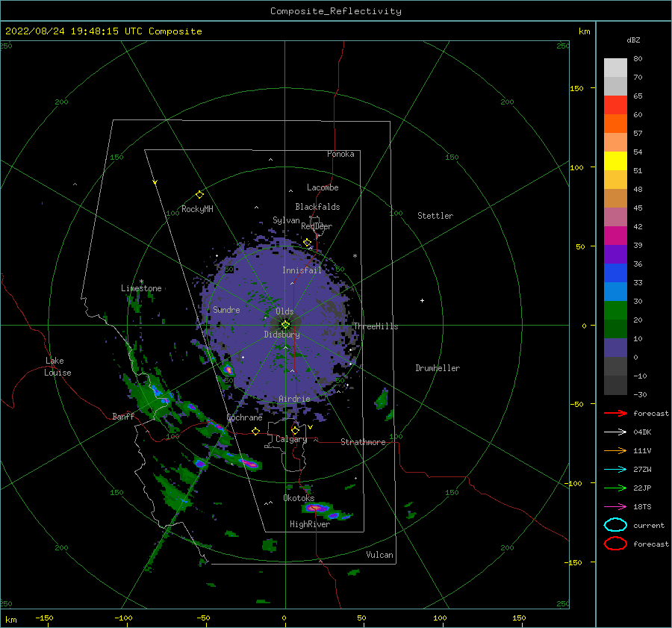Click the Sundre city label
Viewport: 672px width, 628px height.
click(226, 309)
